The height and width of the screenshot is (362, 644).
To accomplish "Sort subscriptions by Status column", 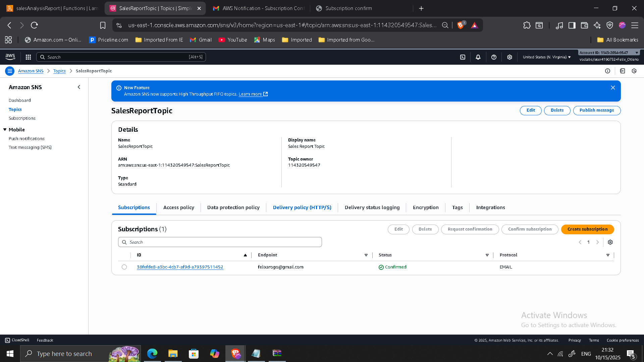I will tap(487, 255).
